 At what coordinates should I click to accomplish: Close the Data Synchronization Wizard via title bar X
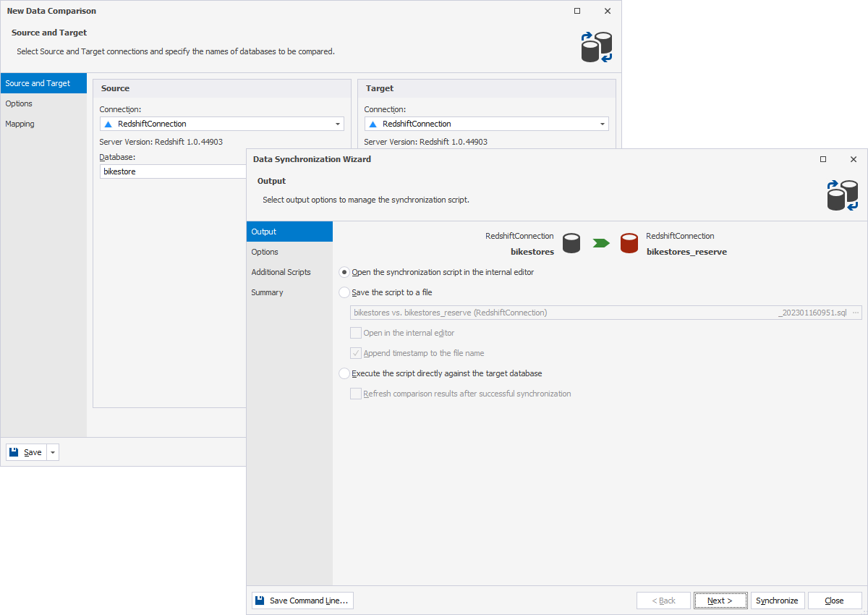854,159
